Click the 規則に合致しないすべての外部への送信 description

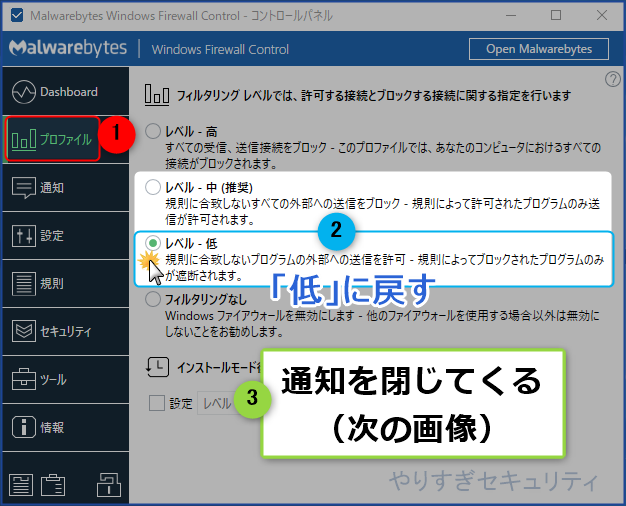pos(382,211)
